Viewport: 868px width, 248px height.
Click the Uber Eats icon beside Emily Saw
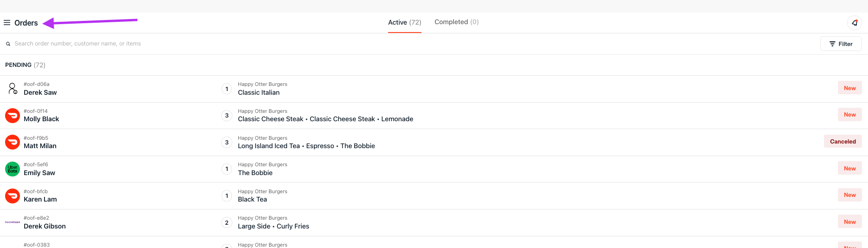[13, 169]
